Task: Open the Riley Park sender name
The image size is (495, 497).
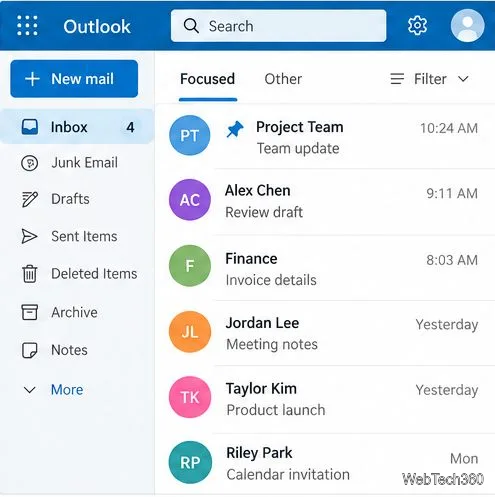Action: 259,453
